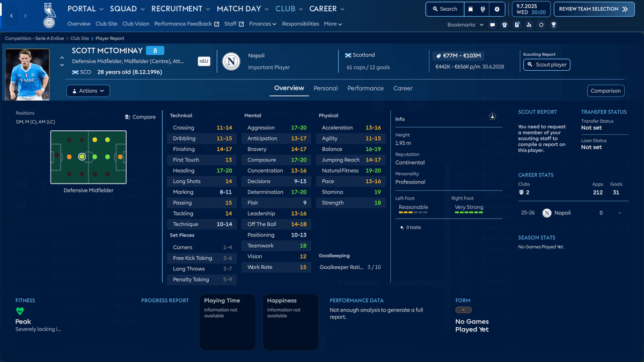This screenshot has height=362, width=644.
Task: Click the Scout player button
Action: pyautogui.click(x=546, y=65)
